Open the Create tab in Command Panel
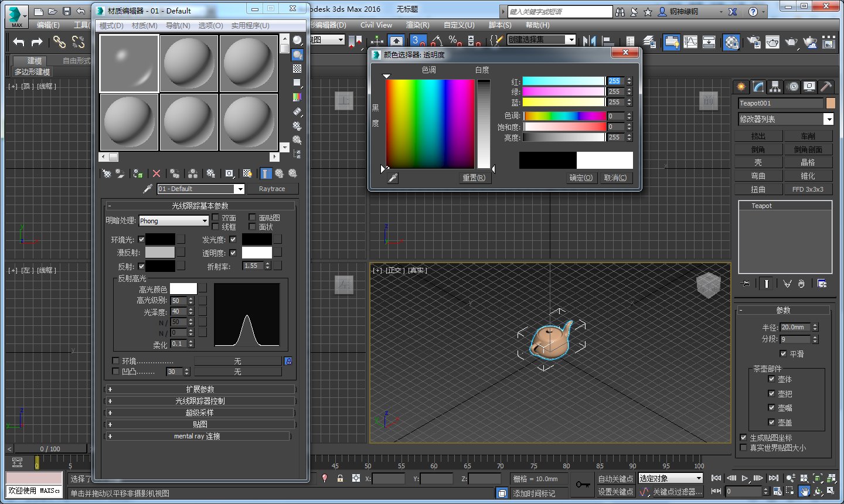 741,87
